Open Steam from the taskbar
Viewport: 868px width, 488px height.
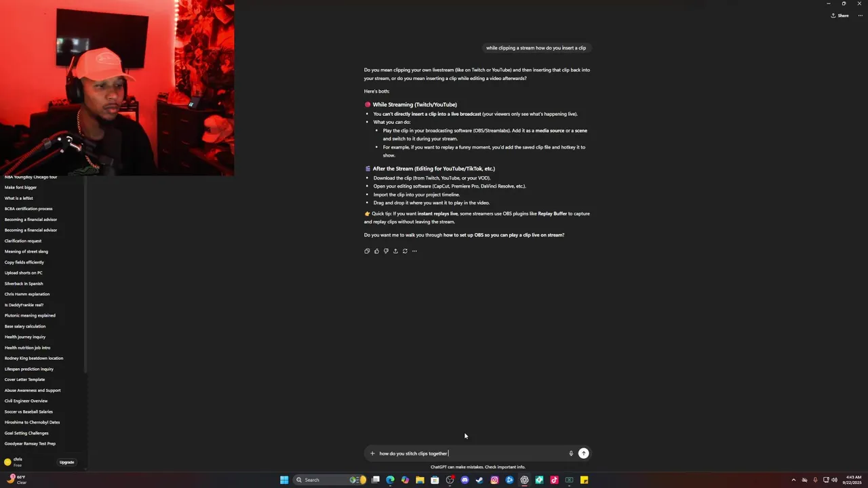pos(479,480)
